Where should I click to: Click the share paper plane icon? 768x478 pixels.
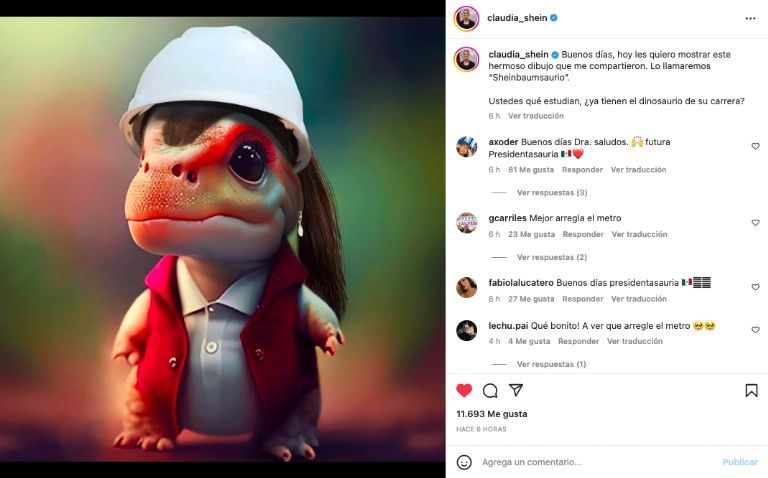pyautogui.click(x=516, y=390)
